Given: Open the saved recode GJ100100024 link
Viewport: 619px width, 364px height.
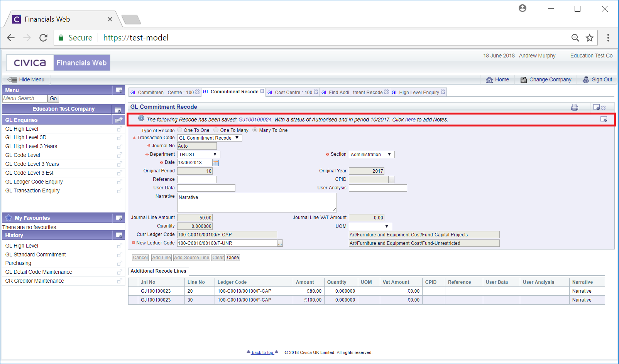Looking at the screenshot, I should tap(255, 120).
